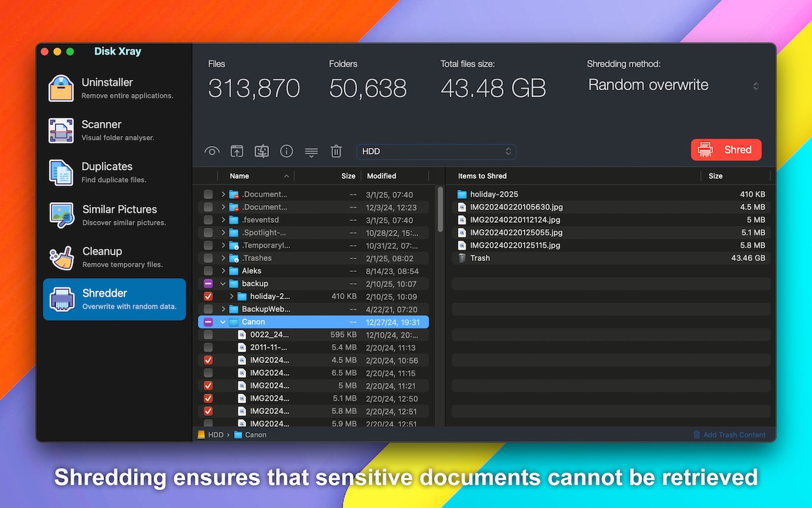The height and width of the screenshot is (508, 812).
Task: Open the HDD volume dropdown
Action: pos(436,151)
